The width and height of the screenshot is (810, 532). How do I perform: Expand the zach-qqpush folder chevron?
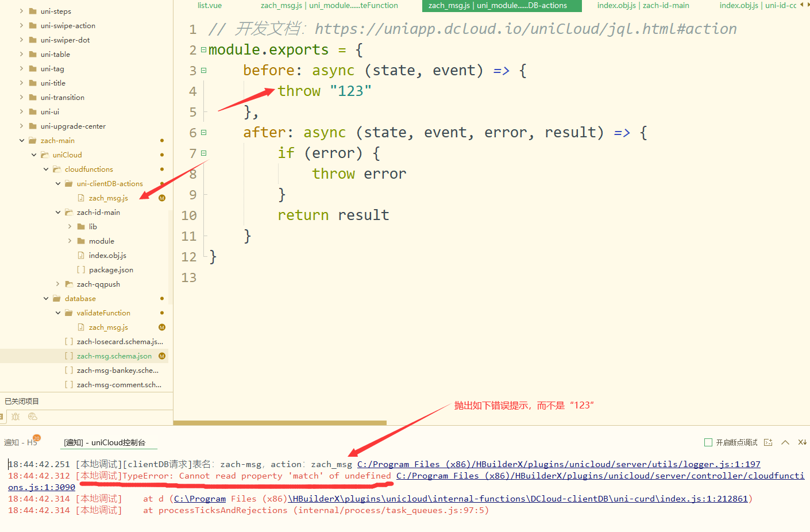[x=58, y=284]
